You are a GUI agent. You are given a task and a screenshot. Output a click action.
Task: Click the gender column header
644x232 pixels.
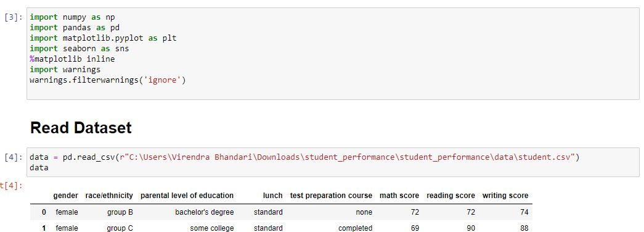coord(66,196)
